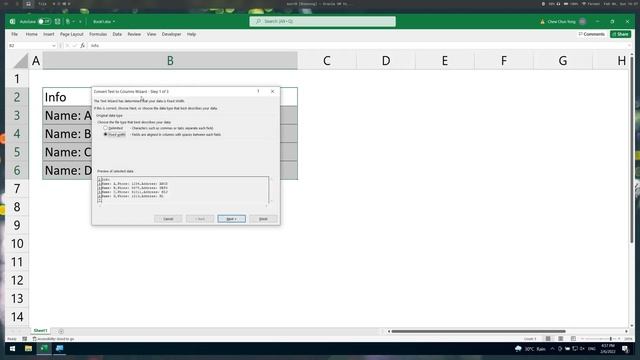The width and height of the screenshot is (640, 360).
Task: Click the Accessibility status bar entry
Action: tap(53, 339)
